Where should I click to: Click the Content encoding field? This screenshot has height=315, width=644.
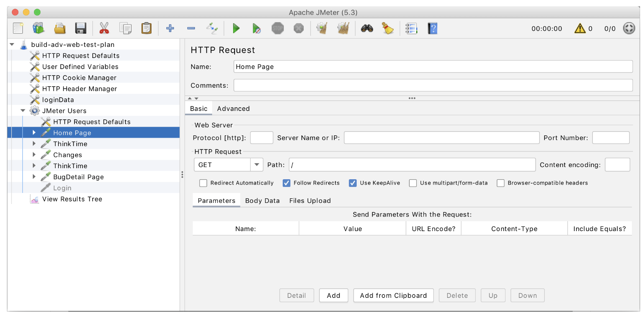click(617, 165)
